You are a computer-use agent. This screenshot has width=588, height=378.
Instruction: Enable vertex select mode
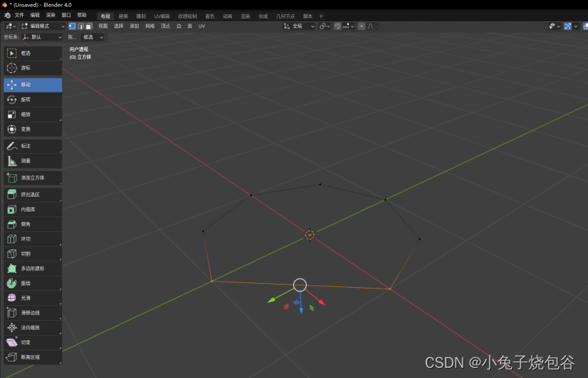[x=72, y=26]
